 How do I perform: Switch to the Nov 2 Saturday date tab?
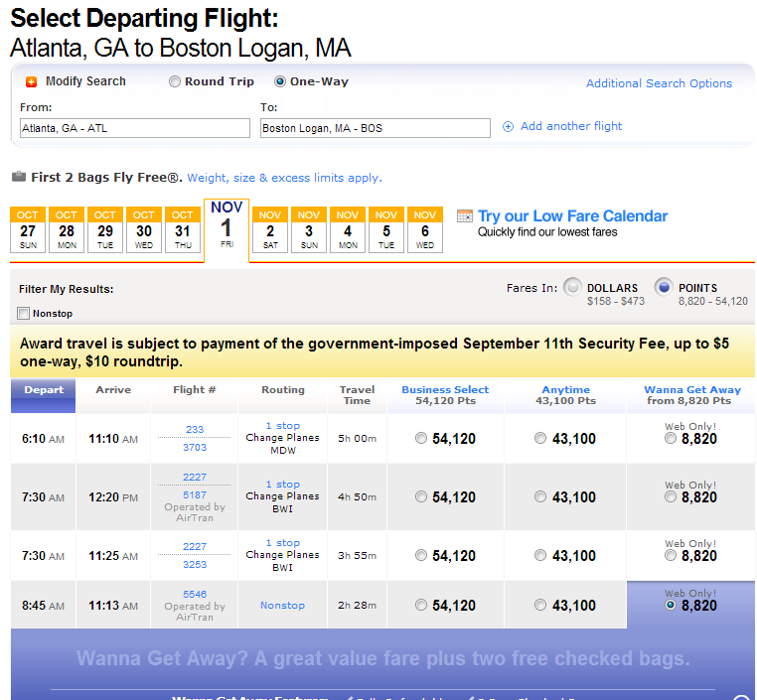pos(270,229)
